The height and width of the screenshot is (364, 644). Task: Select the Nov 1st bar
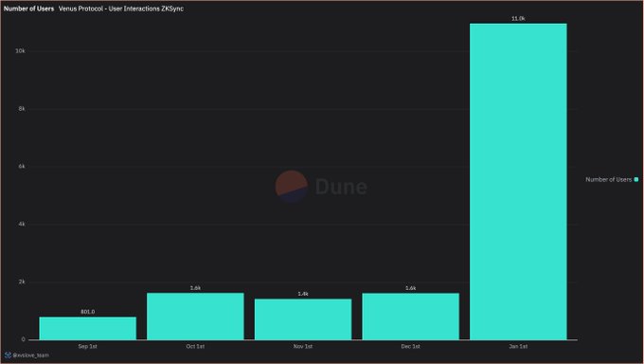click(x=303, y=319)
